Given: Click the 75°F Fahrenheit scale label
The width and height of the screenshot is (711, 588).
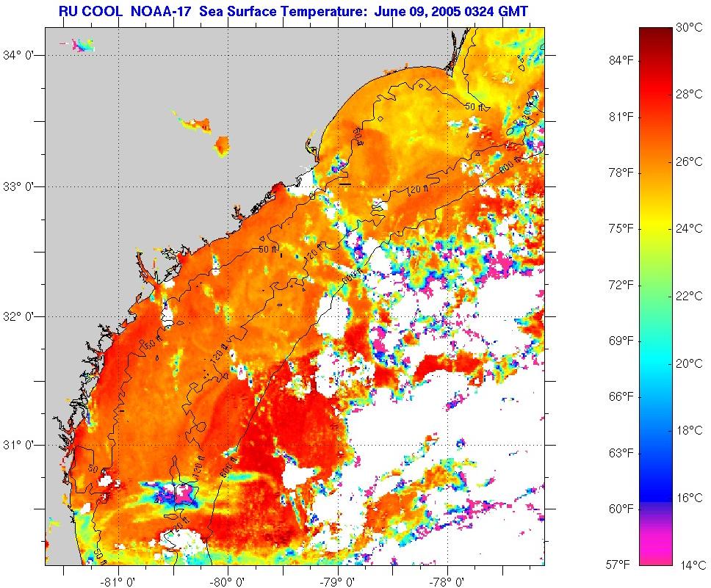Looking at the screenshot, I should point(621,229).
